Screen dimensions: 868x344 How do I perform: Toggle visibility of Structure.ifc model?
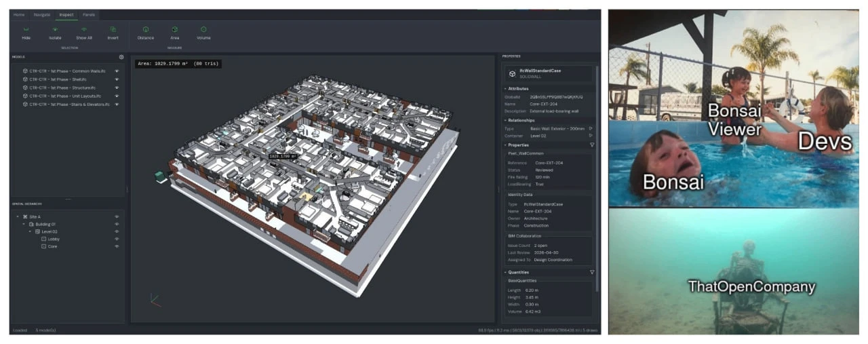[x=117, y=88]
